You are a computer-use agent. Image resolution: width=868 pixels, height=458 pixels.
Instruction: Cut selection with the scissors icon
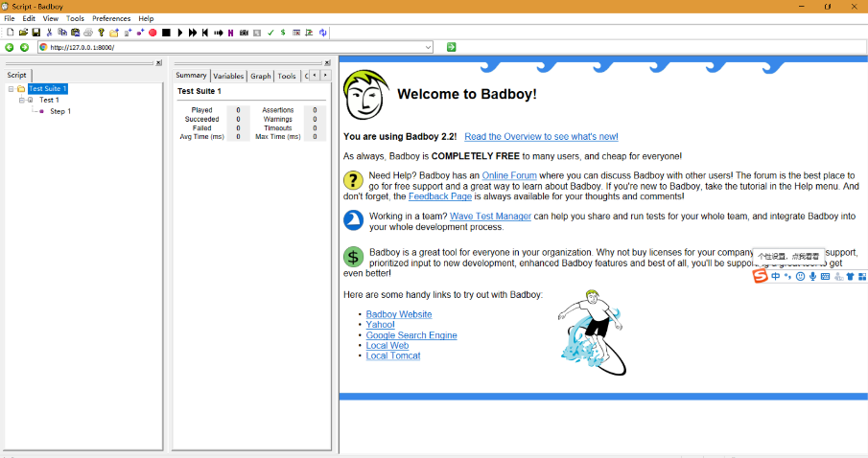49,33
